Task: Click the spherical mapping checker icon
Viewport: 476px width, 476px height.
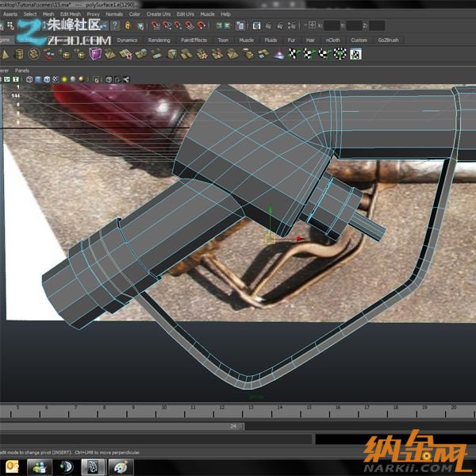Action: (x=324, y=54)
